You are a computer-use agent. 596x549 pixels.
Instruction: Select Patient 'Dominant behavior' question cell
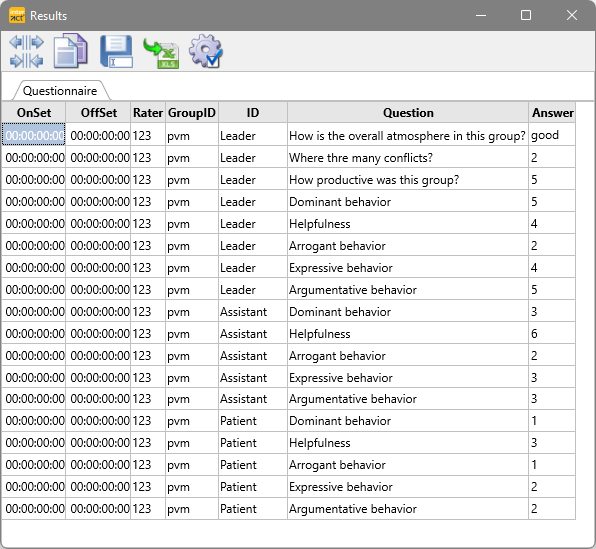pyautogui.click(x=408, y=420)
